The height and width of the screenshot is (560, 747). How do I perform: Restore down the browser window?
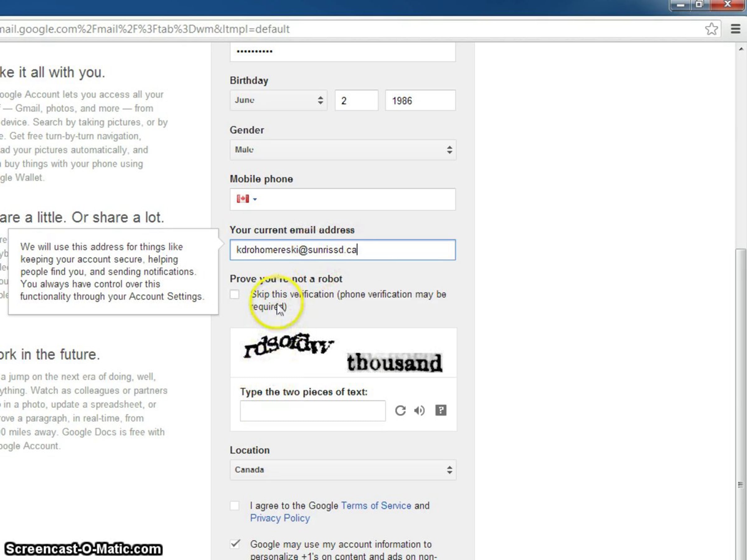(699, 5)
